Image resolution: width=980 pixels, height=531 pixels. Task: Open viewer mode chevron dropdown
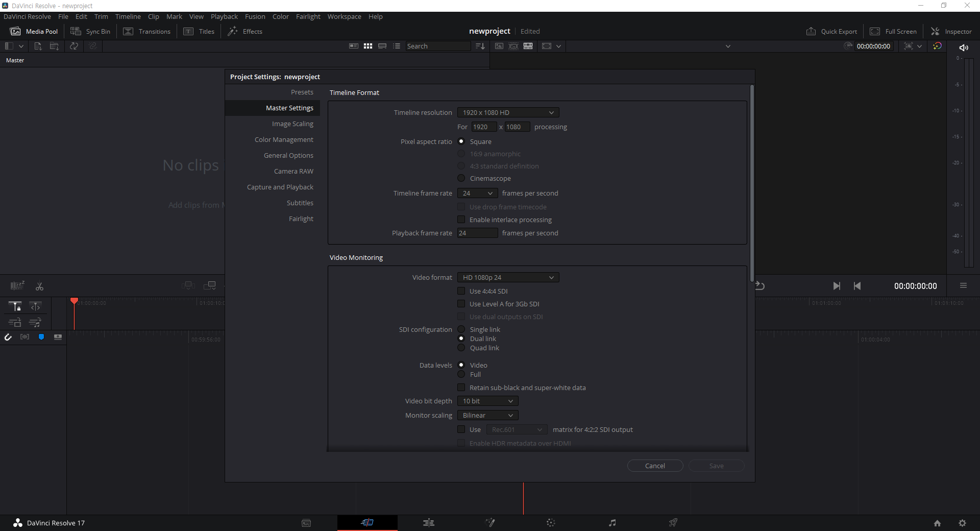click(x=558, y=46)
